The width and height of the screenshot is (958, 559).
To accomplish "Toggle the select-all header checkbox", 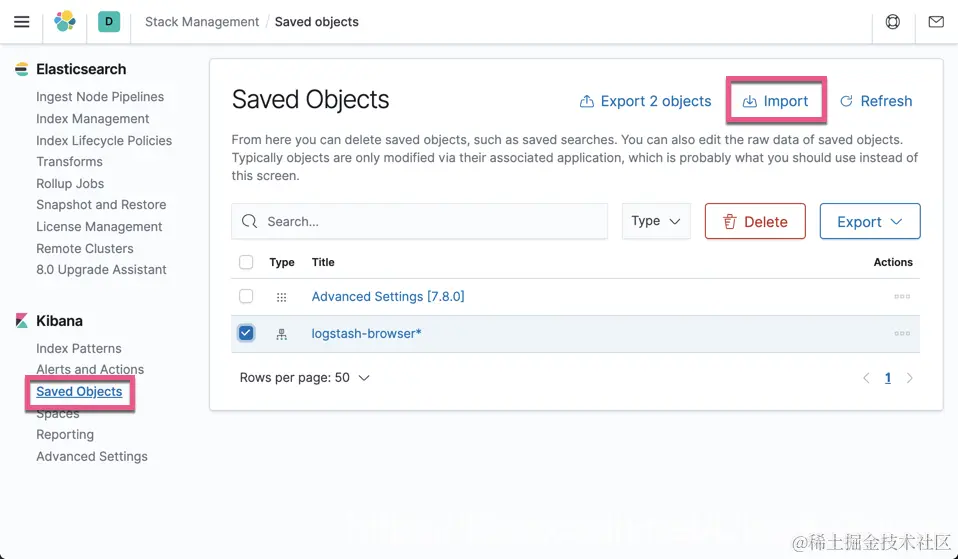I will (x=246, y=262).
